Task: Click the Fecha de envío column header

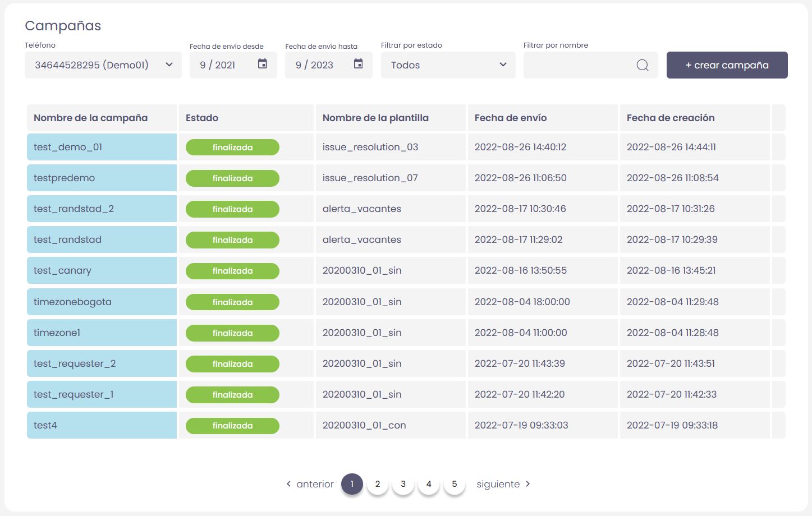Action: pos(511,118)
